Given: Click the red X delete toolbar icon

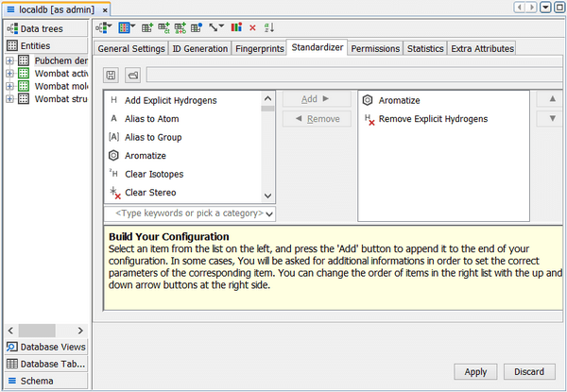Looking at the screenshot, I should click(252, 27).
